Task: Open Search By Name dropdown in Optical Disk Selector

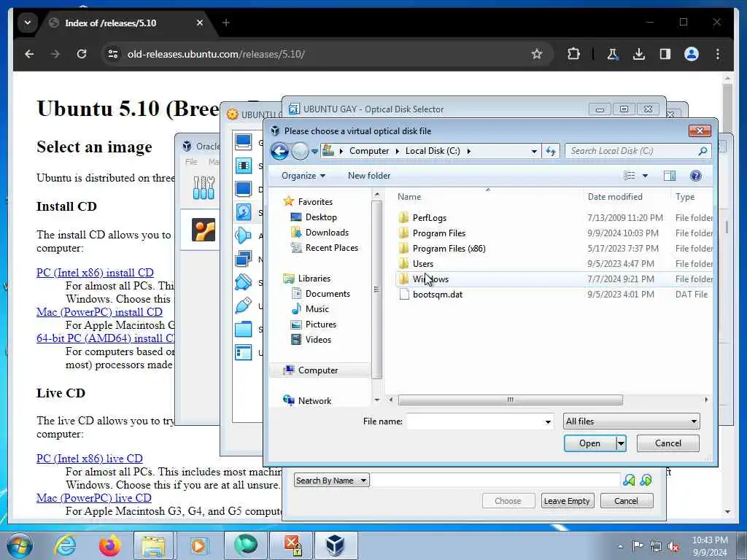Action: [331, 481]
